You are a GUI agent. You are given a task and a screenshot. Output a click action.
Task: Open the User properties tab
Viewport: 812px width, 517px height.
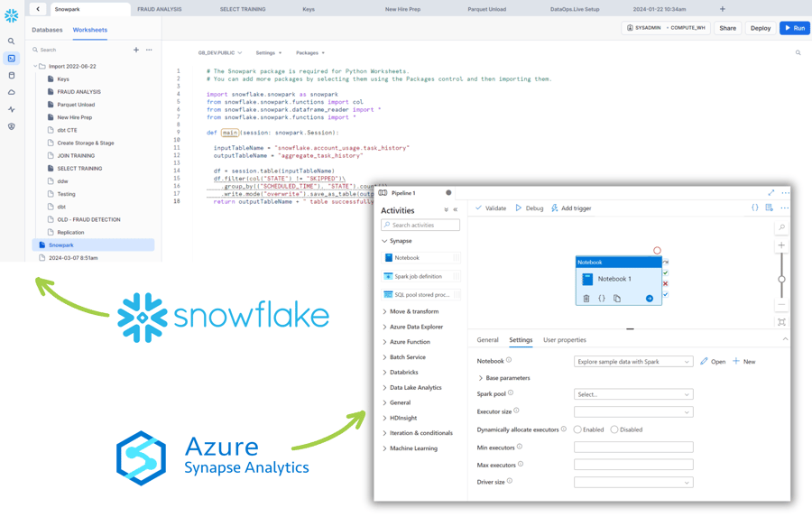pyautogui.click(x=565, y=340)
